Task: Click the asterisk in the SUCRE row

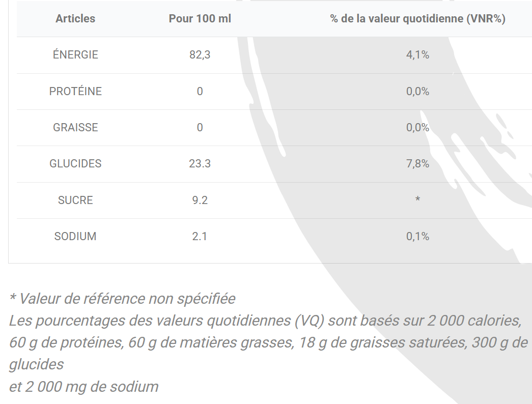Action: (417, 199)
